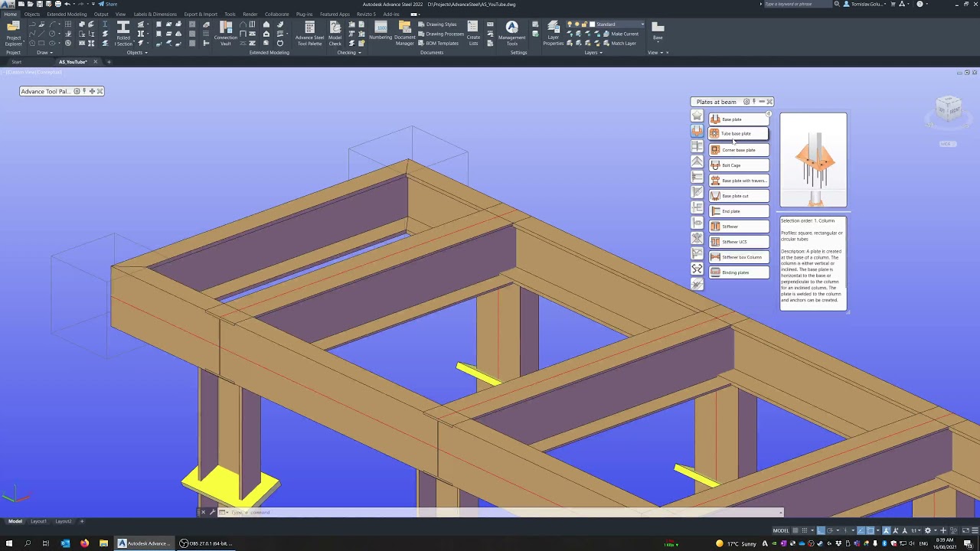The width and height of the screenshot is (980, 551).
Task: Select the End plate joint
Action: [x=739, y=211]
